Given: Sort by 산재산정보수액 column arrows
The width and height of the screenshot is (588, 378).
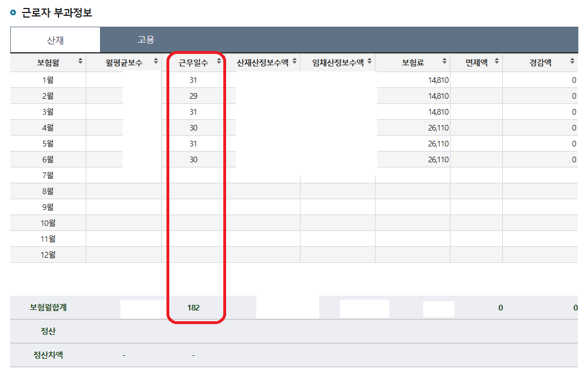Looking at the screenshot, I should coord(295,61).
